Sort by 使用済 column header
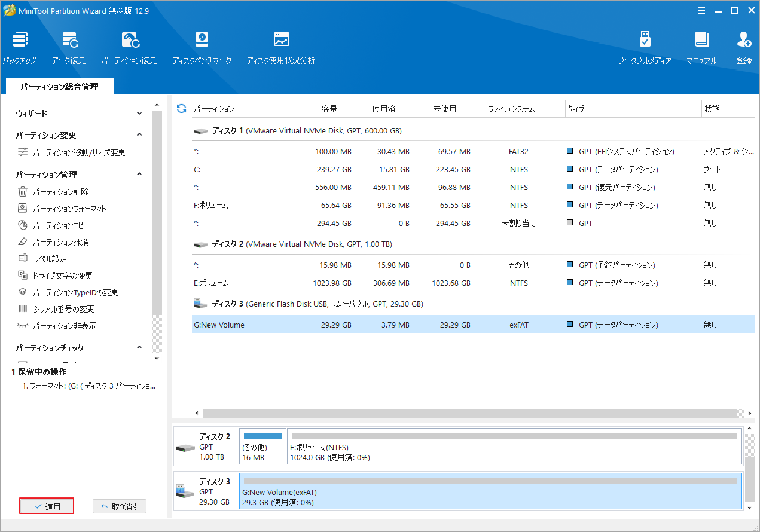The height and width of the screenshot is (532, 760). point(383,109)
